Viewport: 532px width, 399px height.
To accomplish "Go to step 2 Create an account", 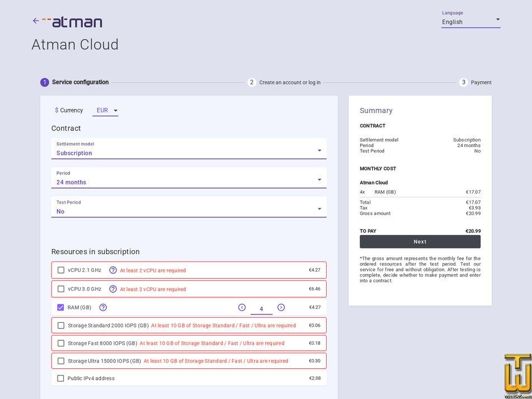I will pyautogui.click(x=284, y=82).
